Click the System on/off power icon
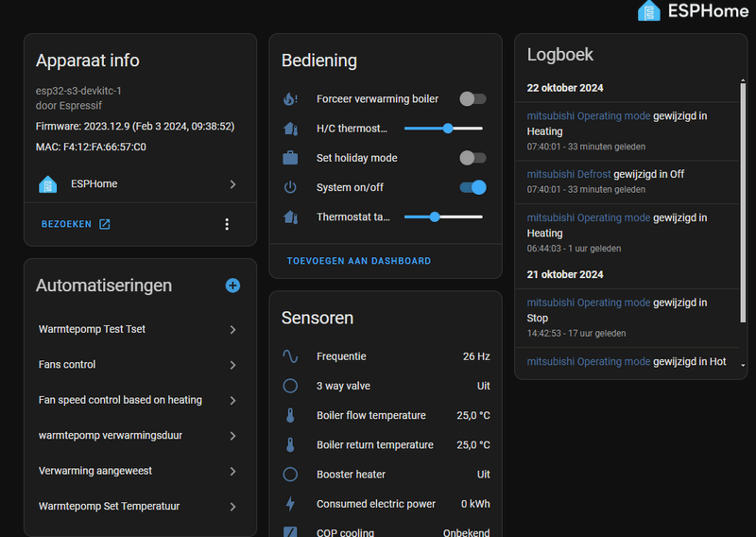This screenshot has height=537, width=756. tap(290, 187)
